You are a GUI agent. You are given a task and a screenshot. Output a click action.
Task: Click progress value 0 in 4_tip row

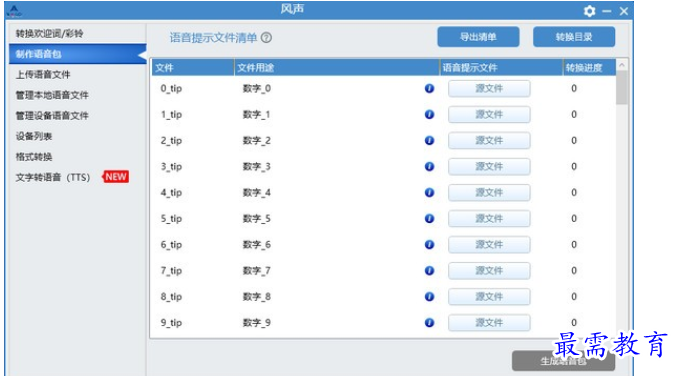574,192
